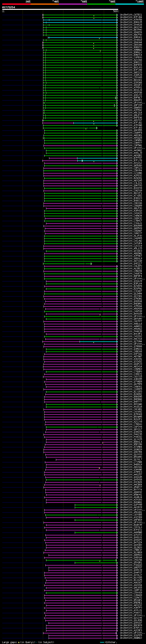146x644 pixels.
Task: Select label UniRef100_Q39366
Action: tap(131, 82)
